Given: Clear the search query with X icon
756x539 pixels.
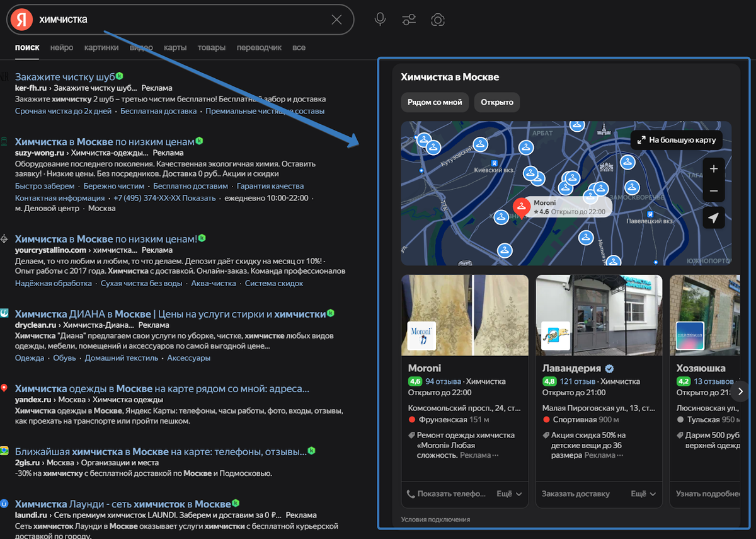Looking at the screenshot, I should pos(336,20).
